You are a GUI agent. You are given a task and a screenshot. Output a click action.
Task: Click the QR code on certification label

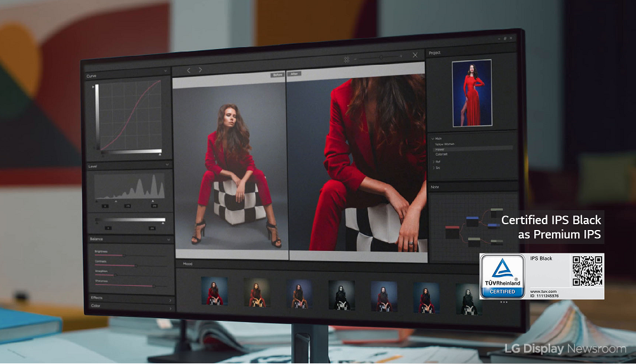[587, 271]
